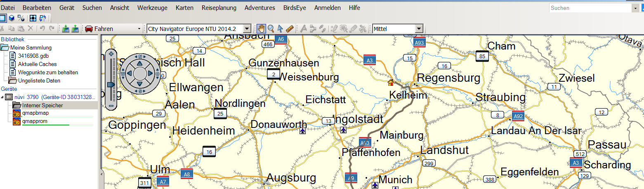The image size is (644, 189).
Task: Select the Hand pan tool
Action: (x=261, y=28)
